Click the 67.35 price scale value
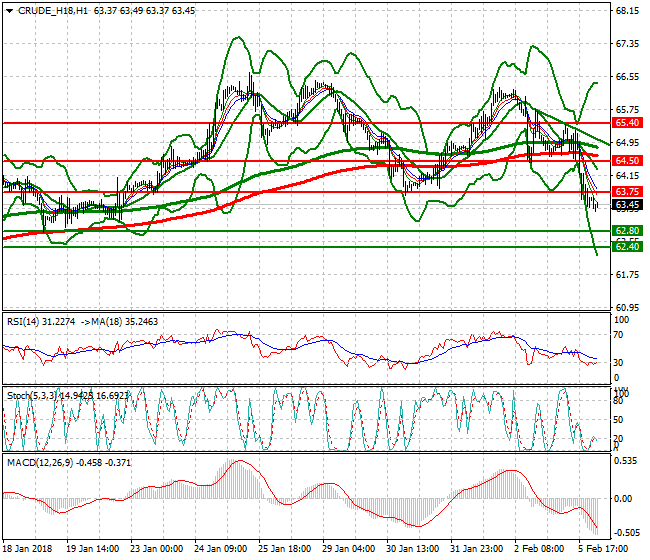Image resolution: width=650 pixels, height=560 pixels. pos(627,44)
